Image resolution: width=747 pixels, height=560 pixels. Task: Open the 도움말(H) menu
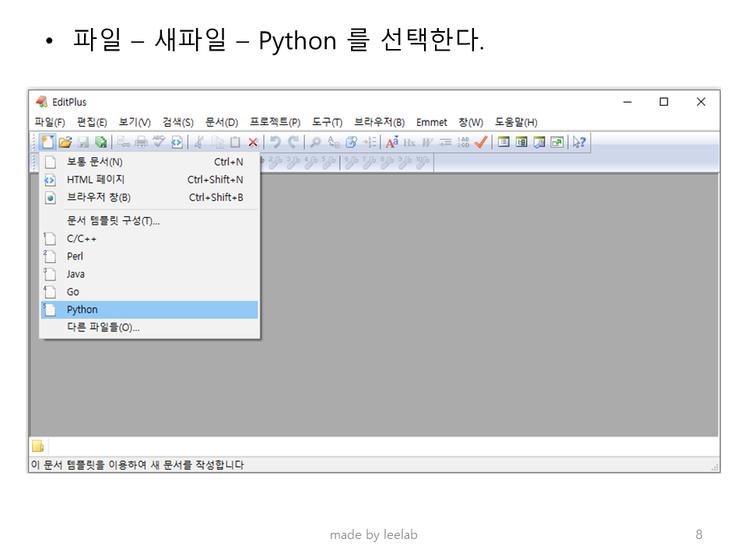tap(516, 122)
